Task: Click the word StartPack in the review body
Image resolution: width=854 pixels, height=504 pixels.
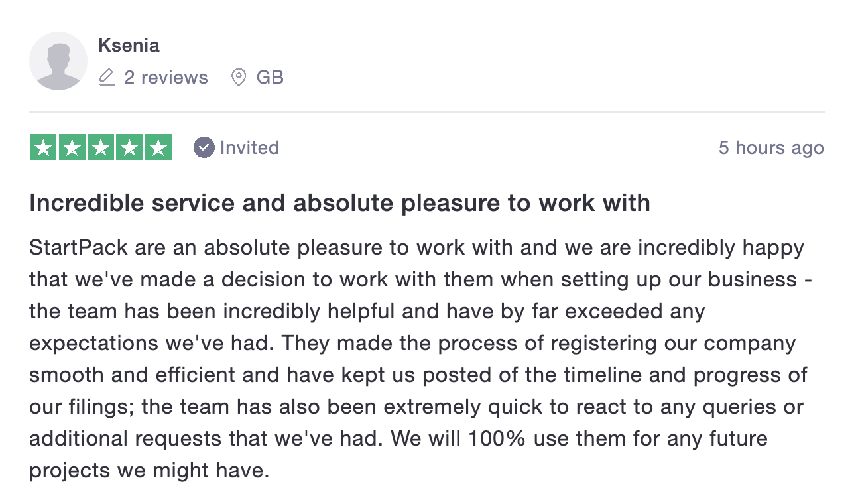Action: click(x=78, y=248)
